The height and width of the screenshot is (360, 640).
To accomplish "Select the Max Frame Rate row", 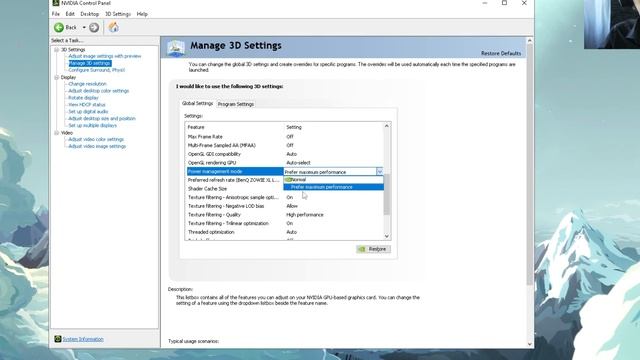I will (285, 137).
